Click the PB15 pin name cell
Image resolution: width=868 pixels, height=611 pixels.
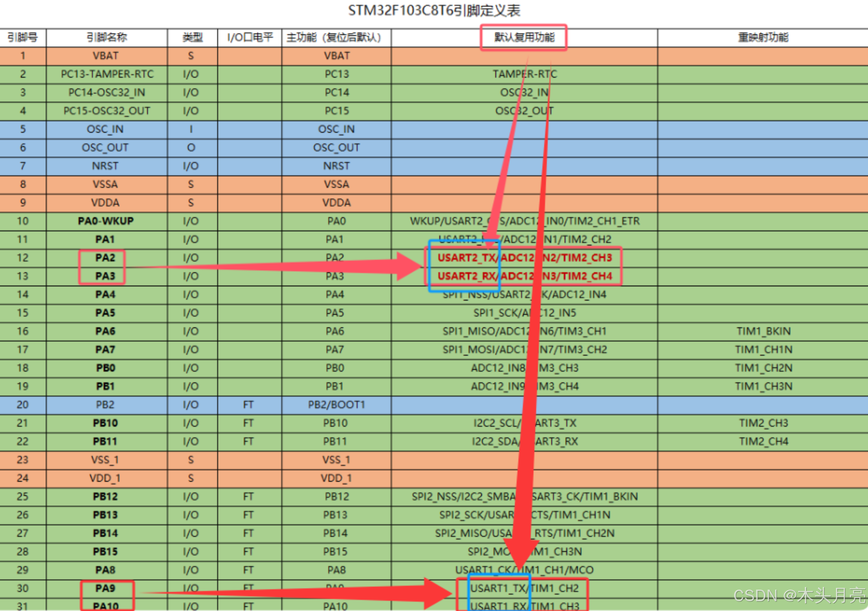[107, 551]
